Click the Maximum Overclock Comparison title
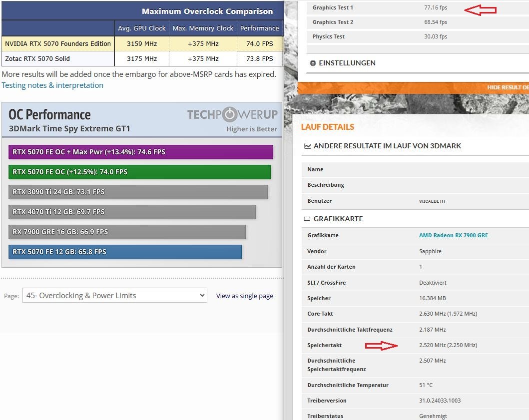This screenshot has height=420, width=529. click(x=207, y=11)
